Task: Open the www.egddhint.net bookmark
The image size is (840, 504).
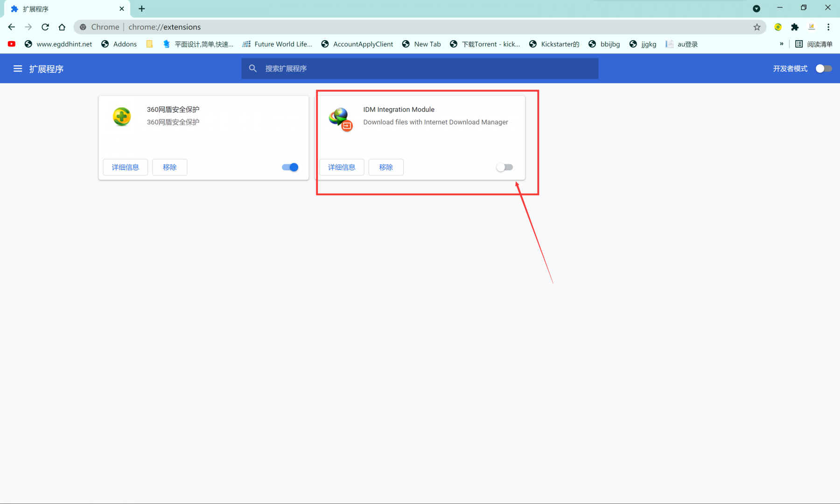Action: point(58,44)
